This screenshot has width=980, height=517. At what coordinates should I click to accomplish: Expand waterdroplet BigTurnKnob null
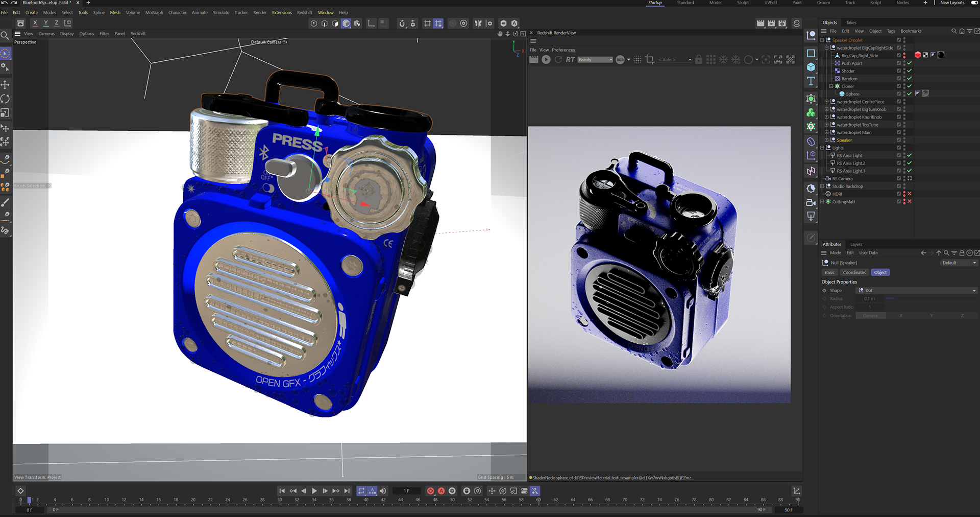pos(827,109)
